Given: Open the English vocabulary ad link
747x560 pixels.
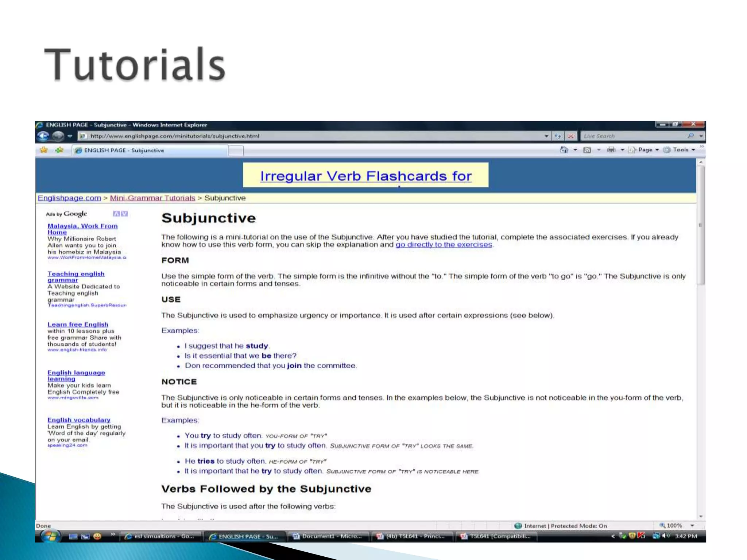Looking at the screenshot, I should [79, 420].
